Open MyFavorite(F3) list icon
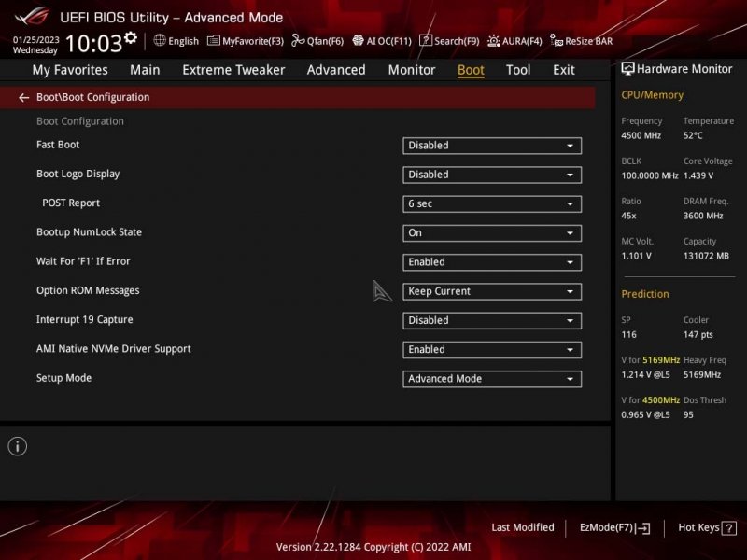The width and height of the screenshot is (747, 560). (x=213, y=41)
